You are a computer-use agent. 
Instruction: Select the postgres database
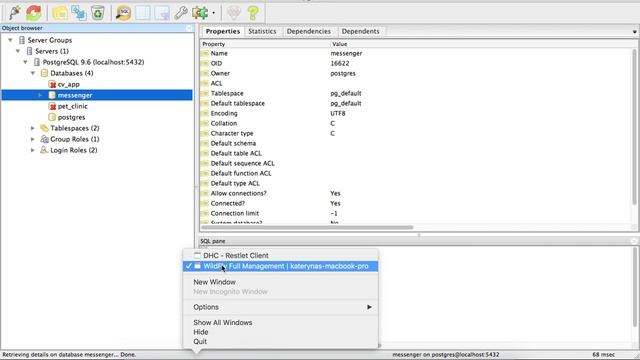(x=71, y=117)
